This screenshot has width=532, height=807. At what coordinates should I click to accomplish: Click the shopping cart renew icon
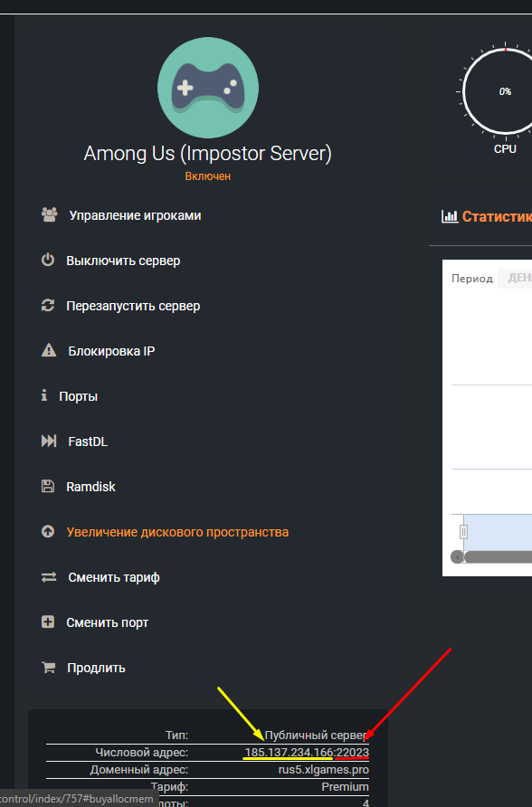(x=48, y=668)
